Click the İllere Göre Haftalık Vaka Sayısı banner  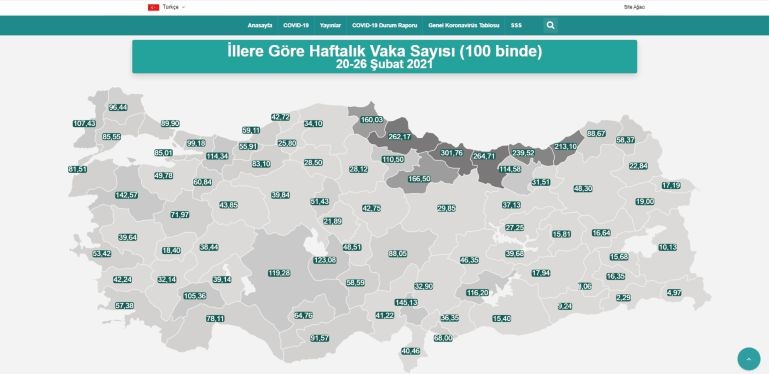pyautogui.click(x=384, y=57)
